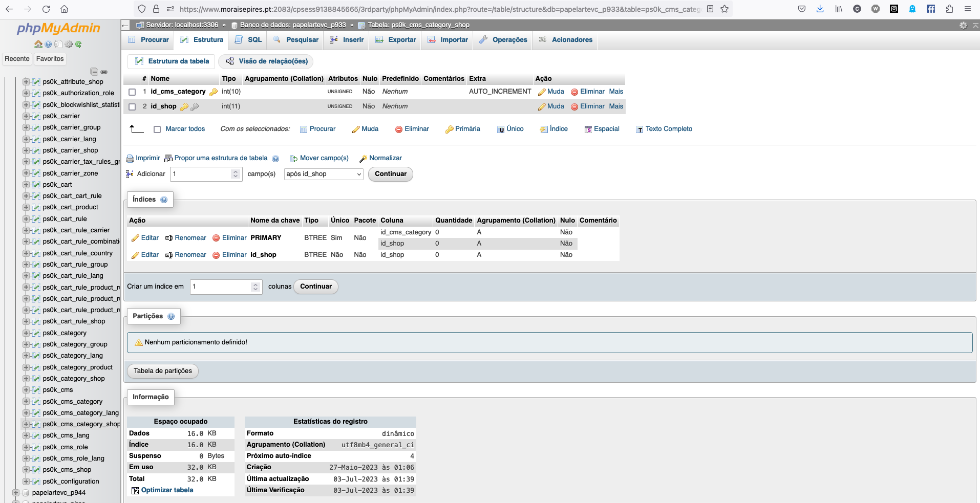The height and width of the screenshot is (503, 980).
Task: Open Partições documentation help icon
Action: pos(171,317)
